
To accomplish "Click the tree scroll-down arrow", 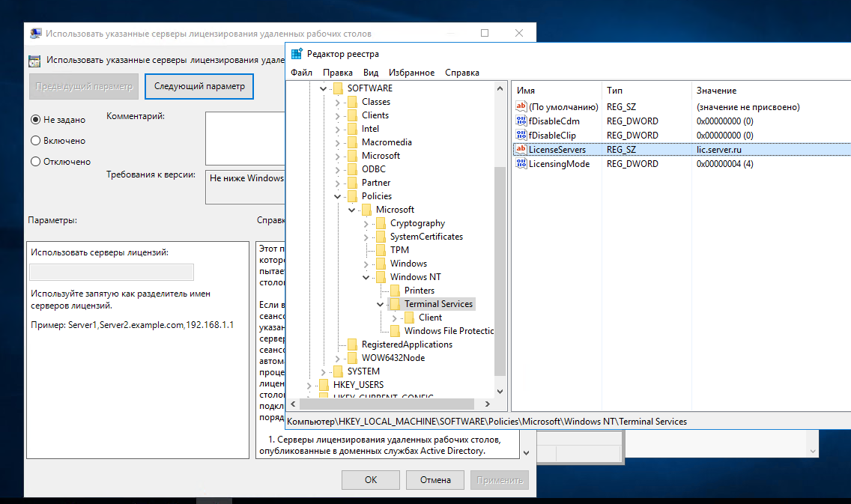I will point(500,391).
